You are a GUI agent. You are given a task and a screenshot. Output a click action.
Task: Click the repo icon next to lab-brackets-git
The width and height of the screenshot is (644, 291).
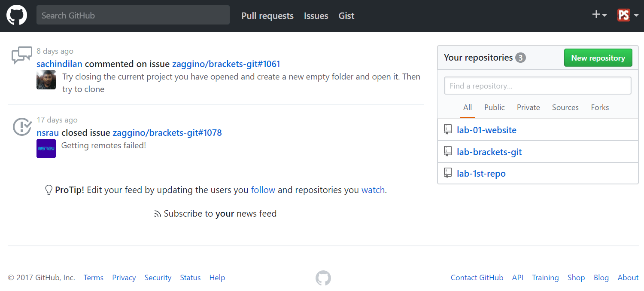point(448,151)
